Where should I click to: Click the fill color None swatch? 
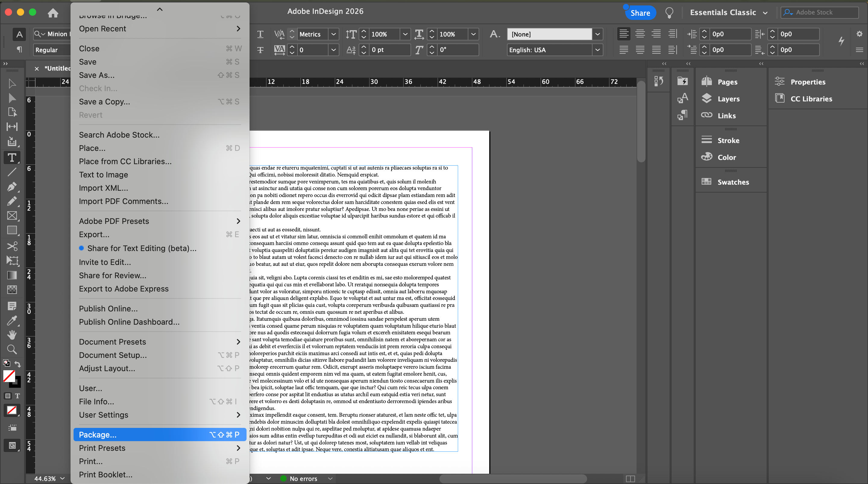tap(9, 375)
